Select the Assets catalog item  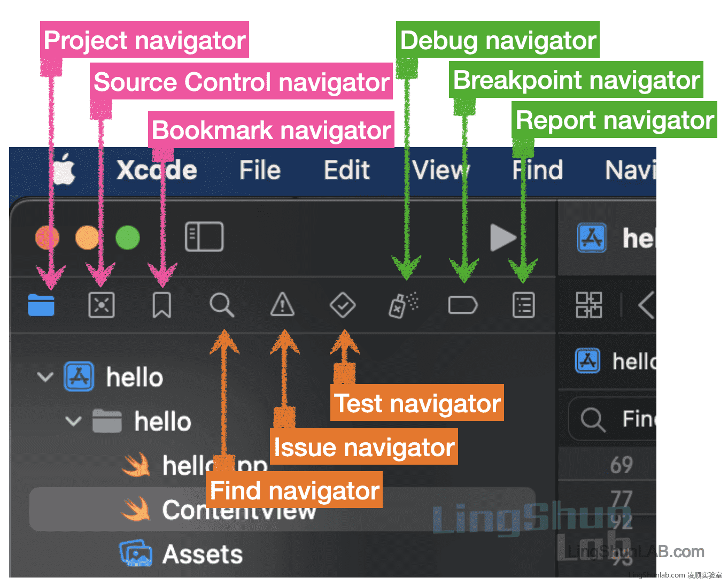(x=202, y=554)
